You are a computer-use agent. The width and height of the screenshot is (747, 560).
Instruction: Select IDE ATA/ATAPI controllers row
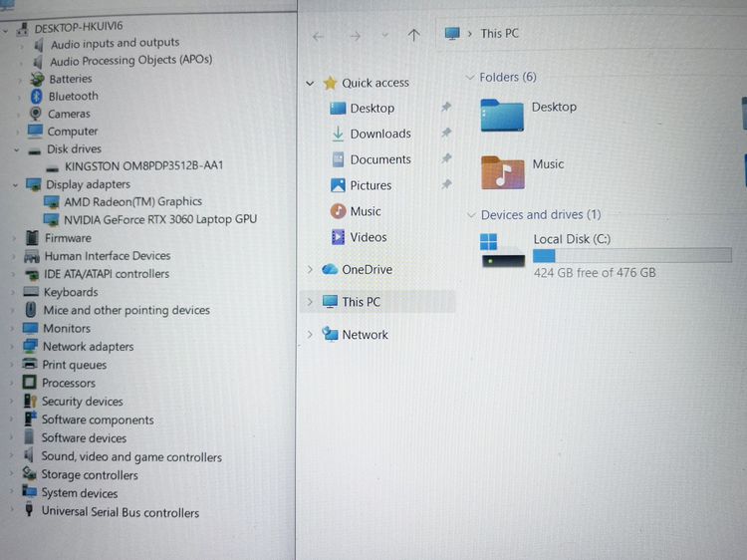tap(107, 274)
